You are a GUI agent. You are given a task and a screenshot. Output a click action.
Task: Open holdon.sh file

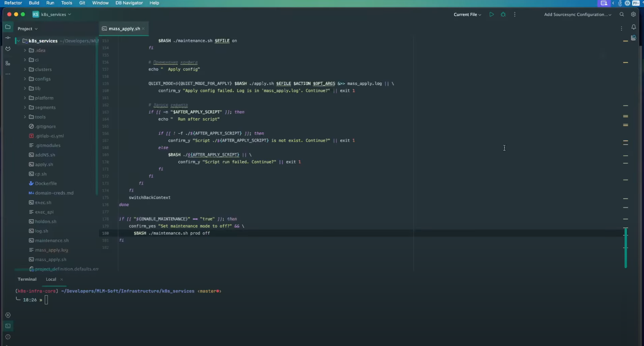click(46, 222)
